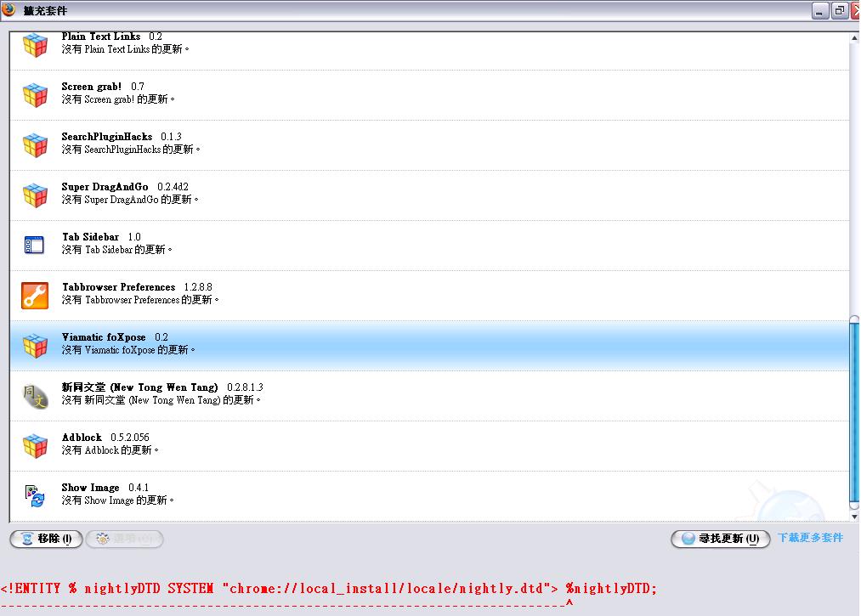861x616 pixels.
Task: Click the Show Image extension icon
Action: (x=35, y=495)
